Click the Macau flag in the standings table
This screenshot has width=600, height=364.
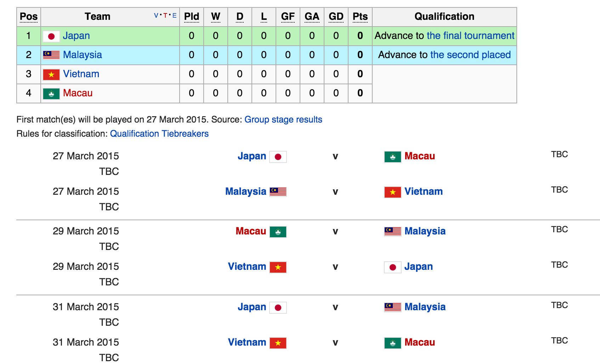click(51, 93)
